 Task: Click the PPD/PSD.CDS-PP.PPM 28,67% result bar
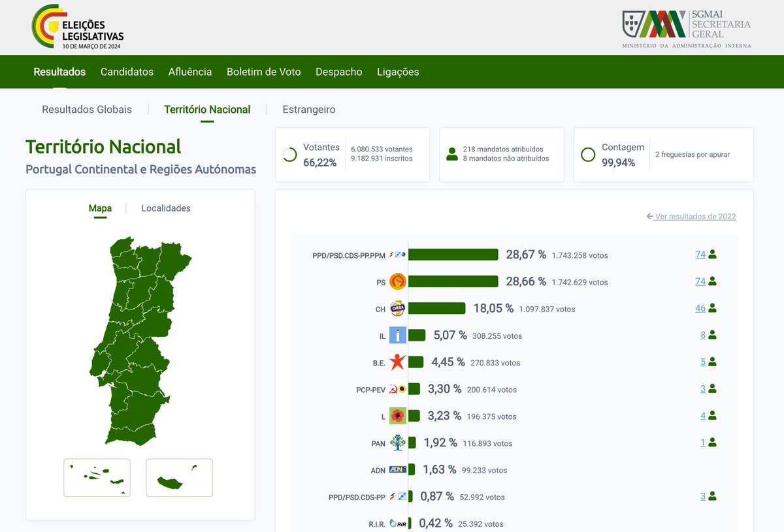[453, 255]
